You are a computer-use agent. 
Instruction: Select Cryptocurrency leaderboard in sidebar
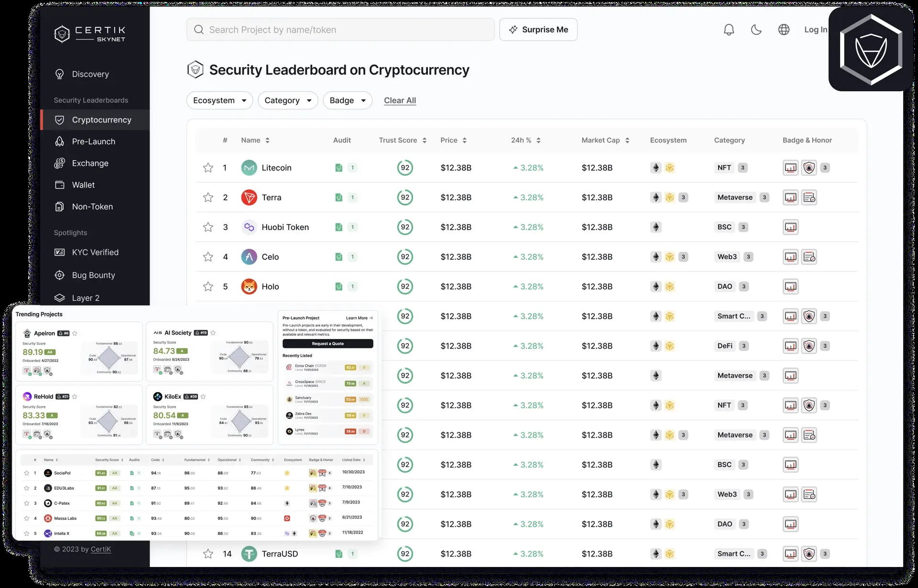(x=96, y=120)
